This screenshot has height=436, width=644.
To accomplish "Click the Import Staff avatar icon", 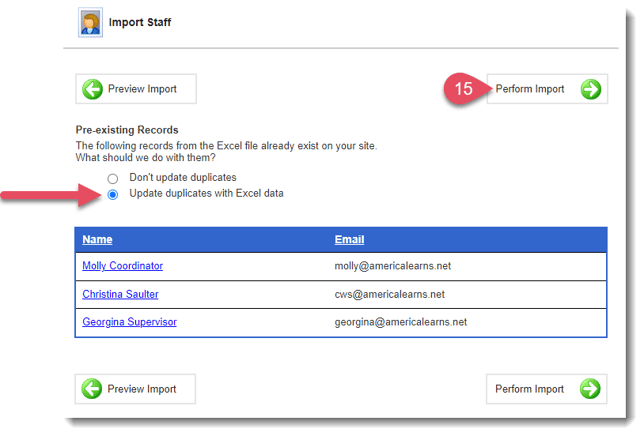I will pyautogui.click(x=88, y=21).
